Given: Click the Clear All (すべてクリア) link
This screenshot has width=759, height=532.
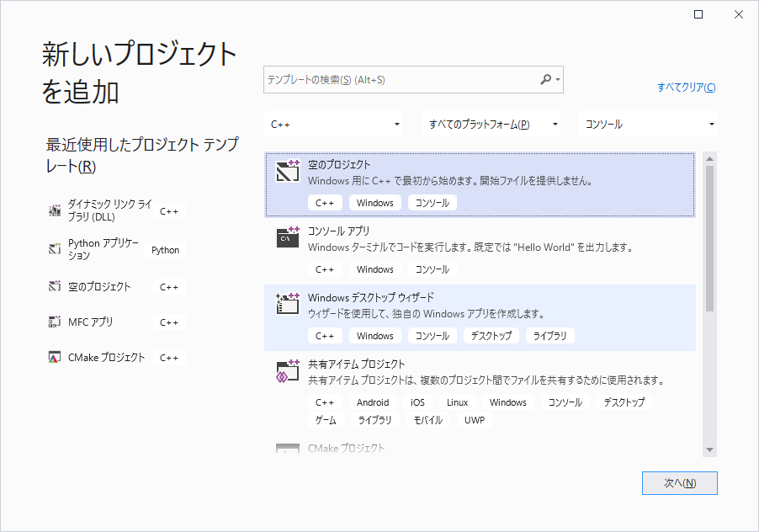Looking at the screenshot, I should coord(687,88).
